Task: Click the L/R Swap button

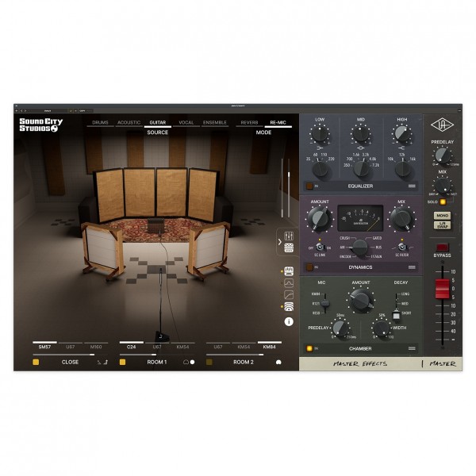Action: [x=443, y=225]
